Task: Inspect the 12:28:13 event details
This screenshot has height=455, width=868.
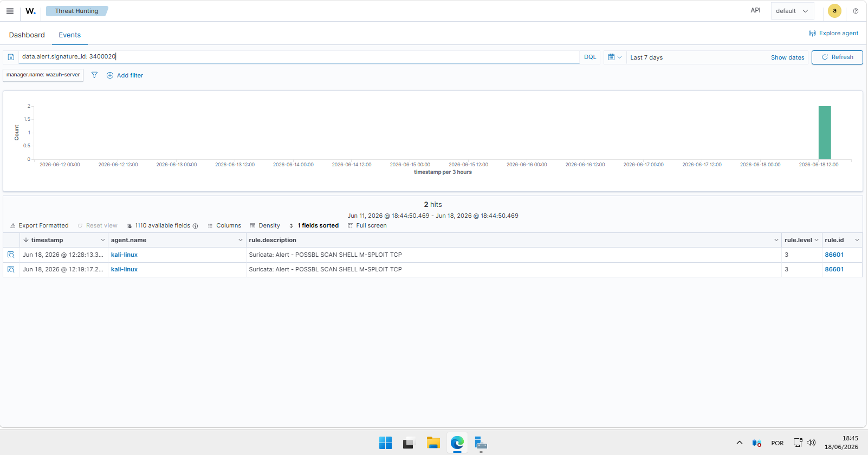Action: pos(11,255)
